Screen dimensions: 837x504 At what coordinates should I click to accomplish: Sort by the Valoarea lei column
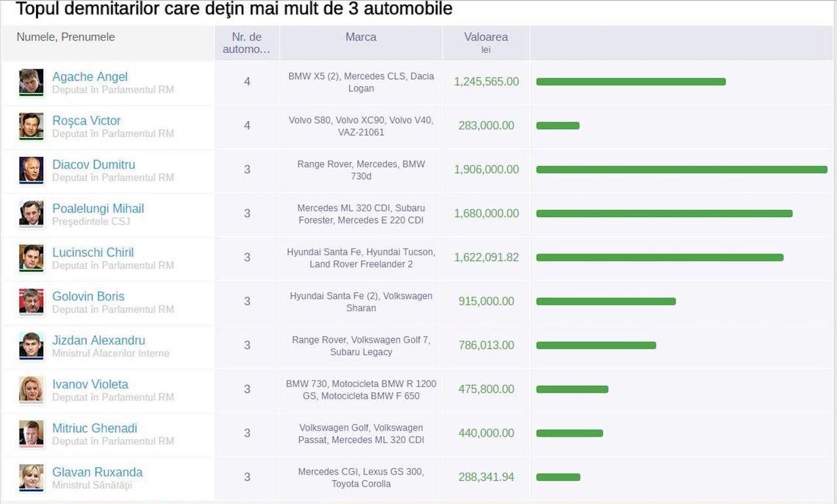pyautogui.click(x=486, y=43)
